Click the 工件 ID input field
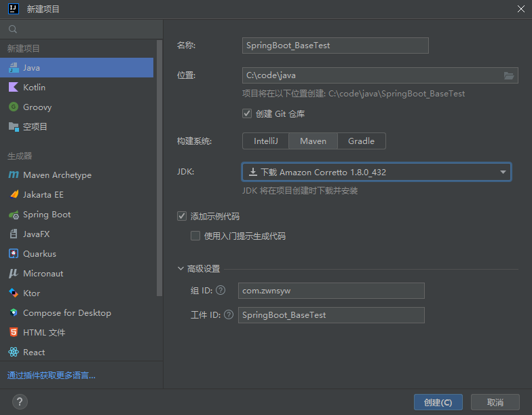 (331, 315)
